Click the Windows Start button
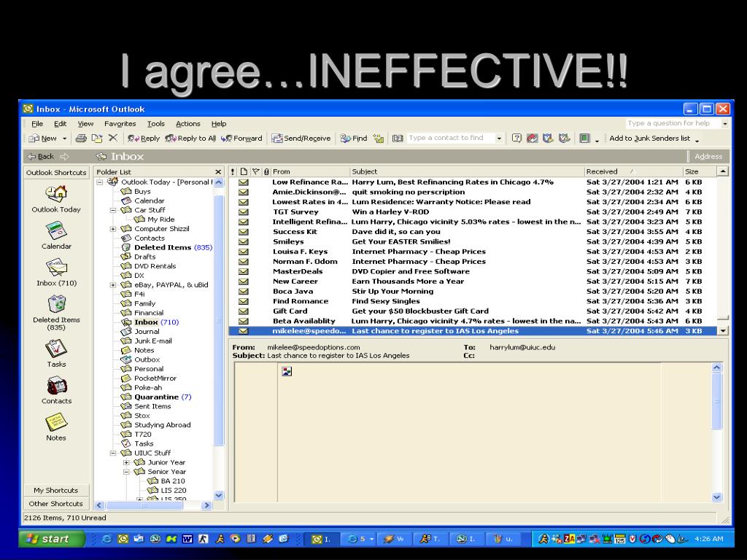The image size is (747, 560). (52, 539)
